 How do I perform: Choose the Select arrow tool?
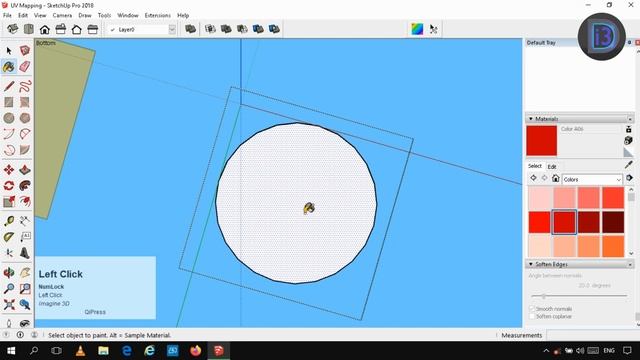(x=9, y=51)
